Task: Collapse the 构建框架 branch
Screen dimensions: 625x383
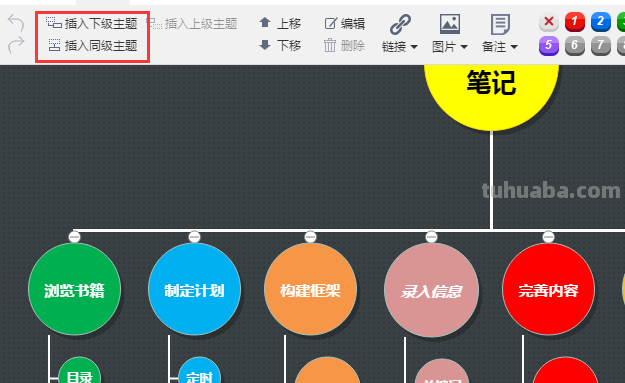Action: pyautogui.click(x=311, y=237)
